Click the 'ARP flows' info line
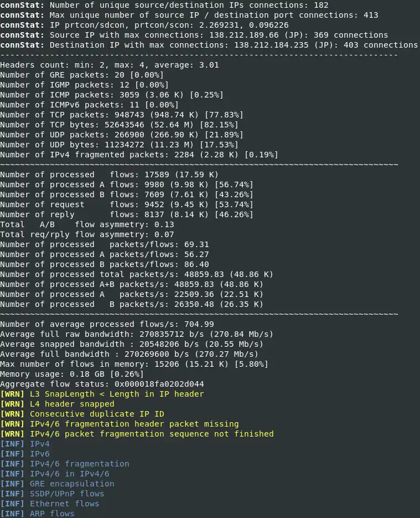The image size is (420, 518). [52, 514]
